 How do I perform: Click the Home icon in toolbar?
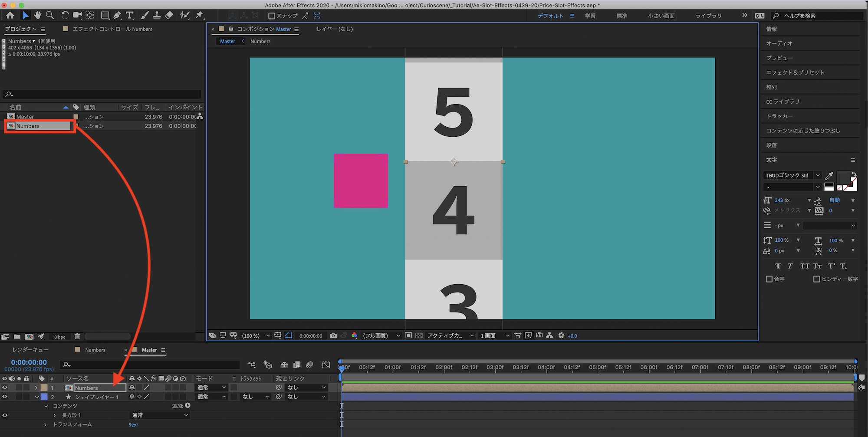tap(10, 15)
